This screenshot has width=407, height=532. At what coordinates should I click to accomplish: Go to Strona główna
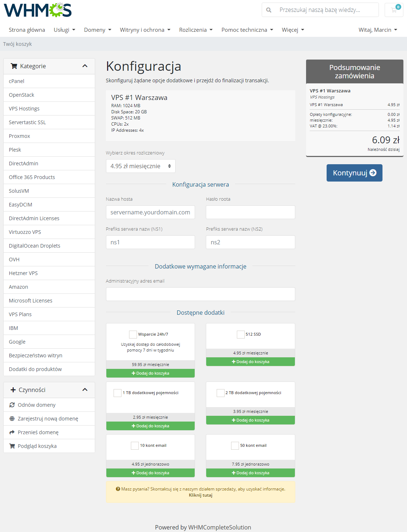(x=27, y=30)
